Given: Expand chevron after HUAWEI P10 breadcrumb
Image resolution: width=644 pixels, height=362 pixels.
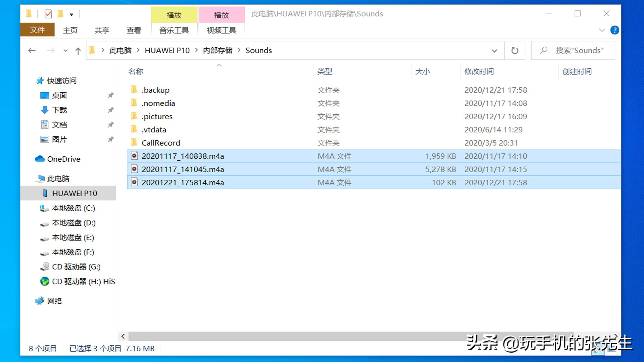Looking at the screenshot, I should click(196, 50).
